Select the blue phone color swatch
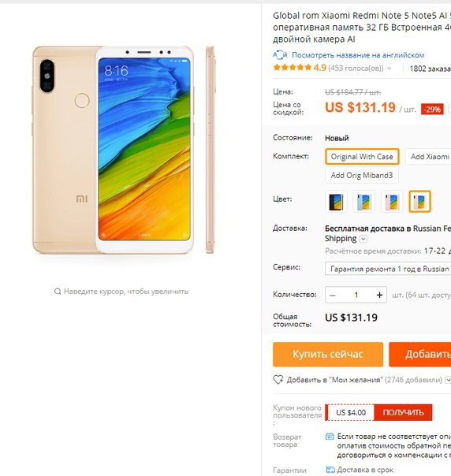Image resolution: width=451 pixels, height=476 pixels. (363, 201)
